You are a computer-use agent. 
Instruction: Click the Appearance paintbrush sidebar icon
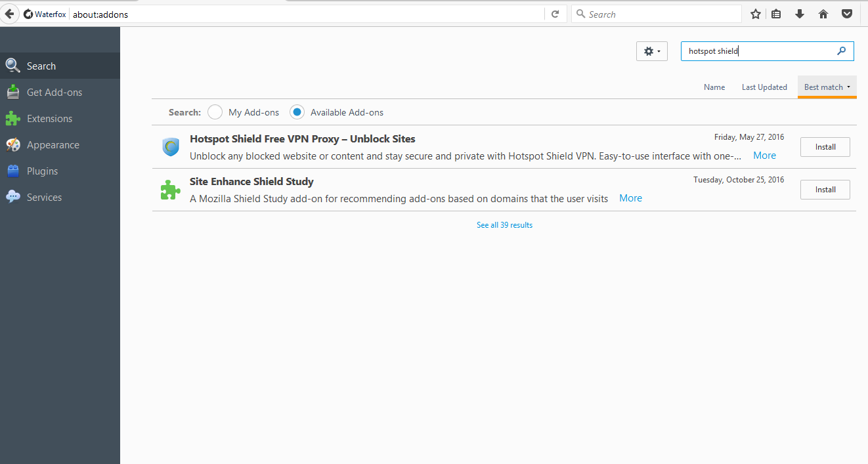click(12, 145)
